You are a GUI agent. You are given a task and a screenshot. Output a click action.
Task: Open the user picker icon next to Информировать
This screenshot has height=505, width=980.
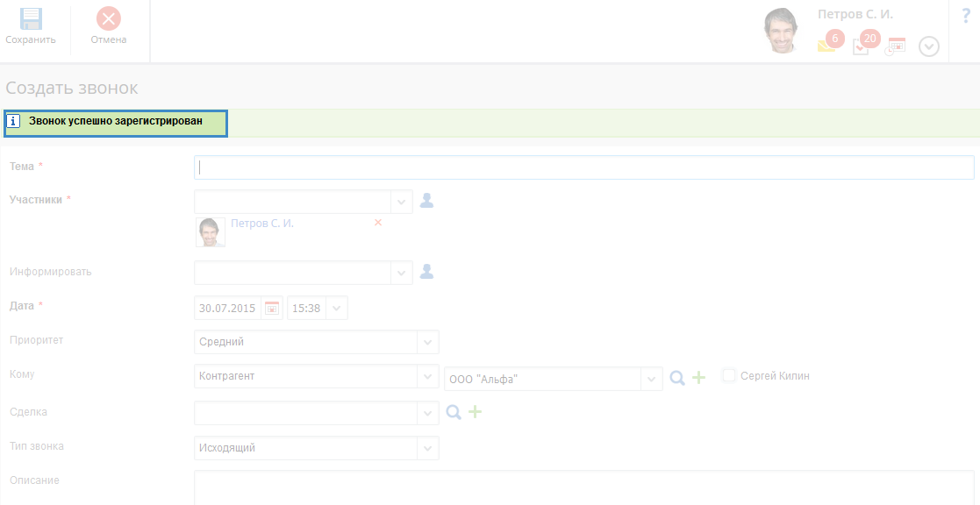(426, 272)
